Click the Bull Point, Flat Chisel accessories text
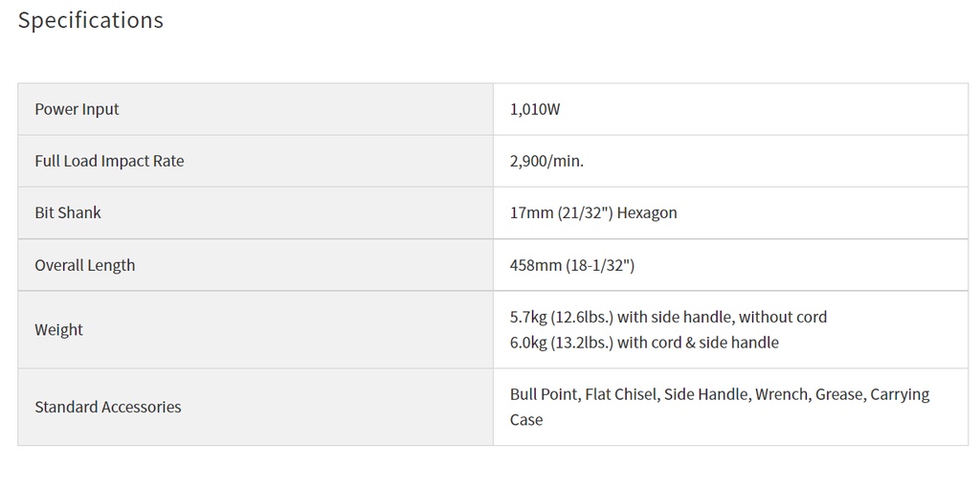This screenshot has width=980, height=489. pyautogui.click(x=585, y=394)
